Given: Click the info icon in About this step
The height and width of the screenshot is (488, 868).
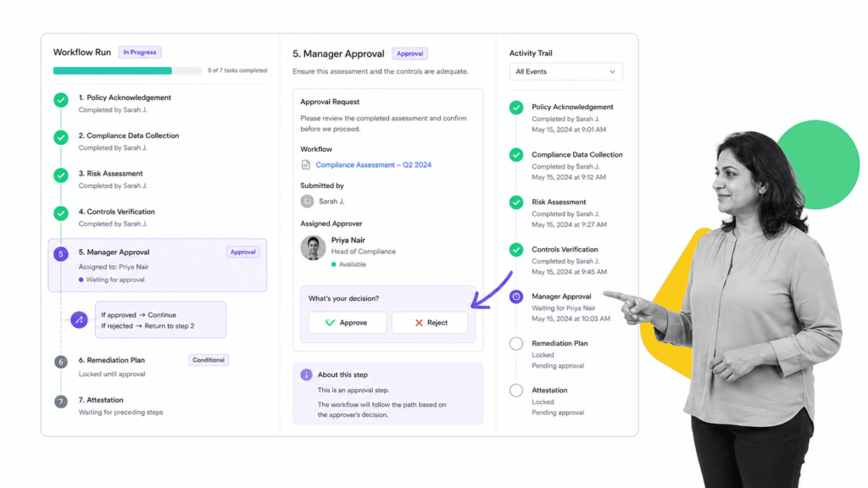Looking at the screenshot, I should click(306, 374).
